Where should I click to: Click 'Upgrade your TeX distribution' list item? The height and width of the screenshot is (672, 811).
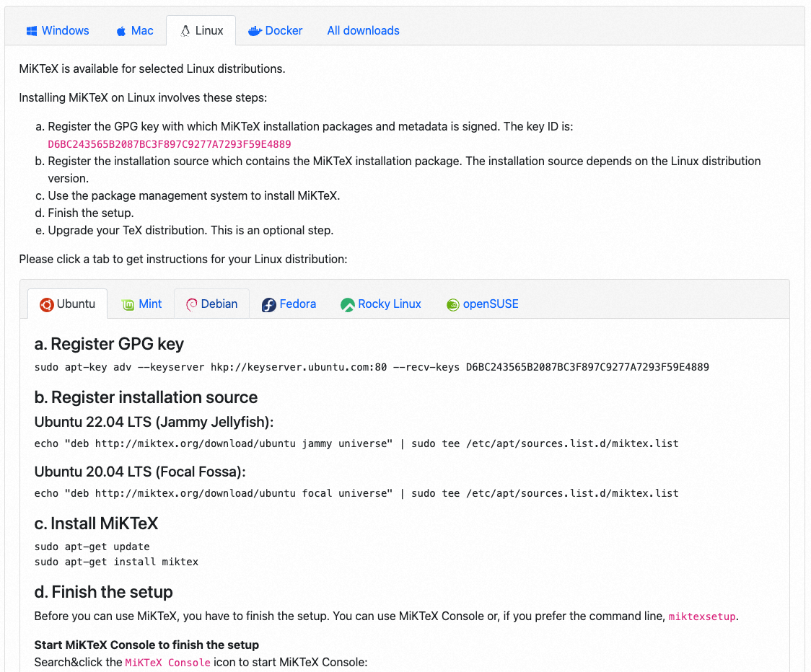coord(191,230)
